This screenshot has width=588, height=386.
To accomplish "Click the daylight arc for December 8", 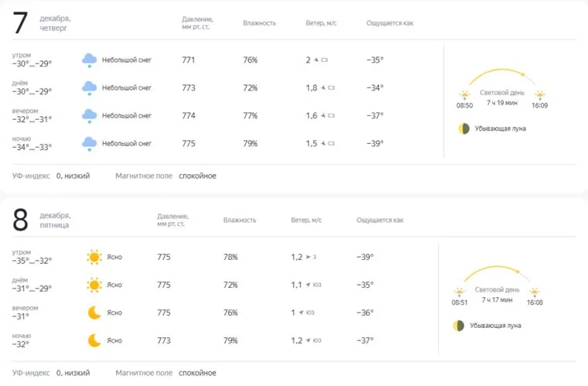I will coord(495,269).
